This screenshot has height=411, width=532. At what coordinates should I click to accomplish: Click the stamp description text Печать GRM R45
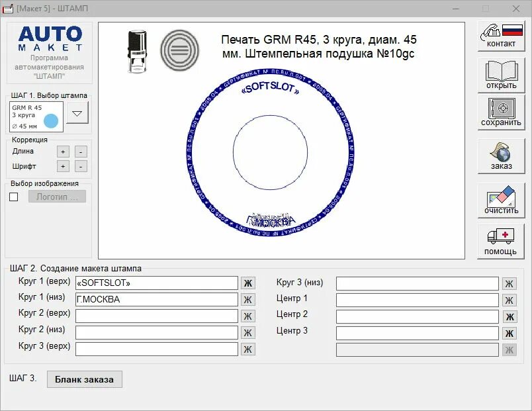[x=318, y=46]
